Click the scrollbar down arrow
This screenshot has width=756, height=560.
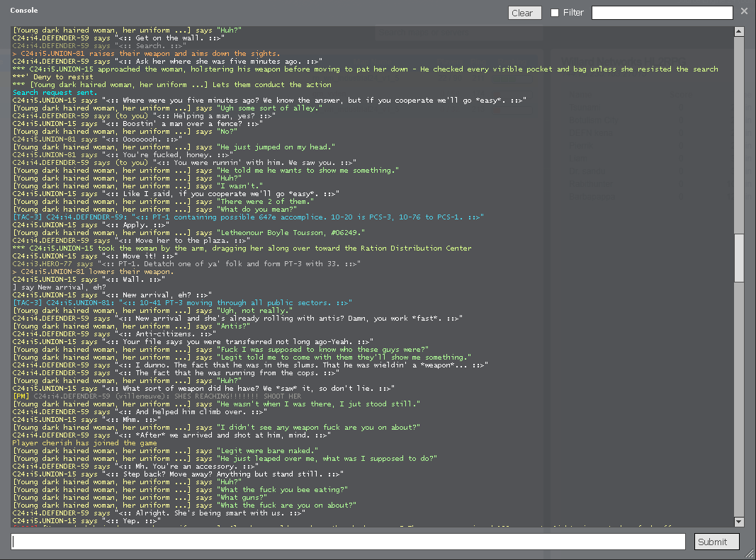coord(739,522)
